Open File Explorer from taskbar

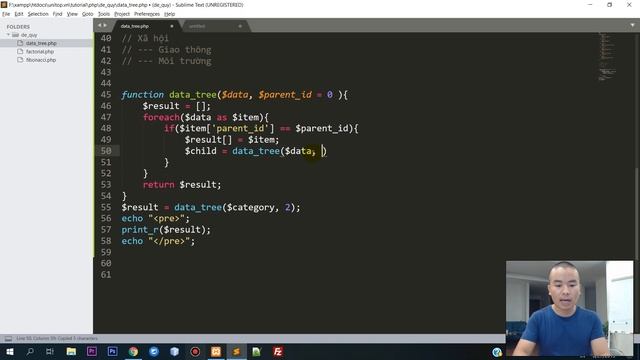click(71, 351)
